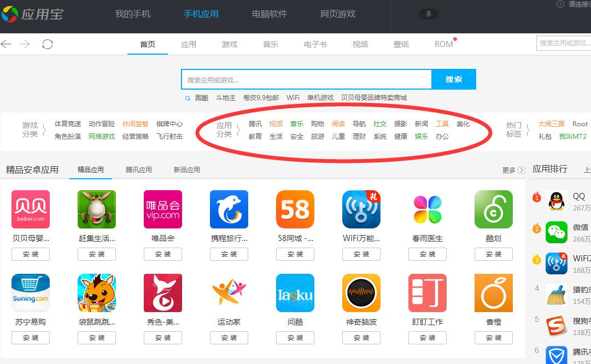
Task: Open the 酷划 green lock app icon
Action: pos(494,209)
